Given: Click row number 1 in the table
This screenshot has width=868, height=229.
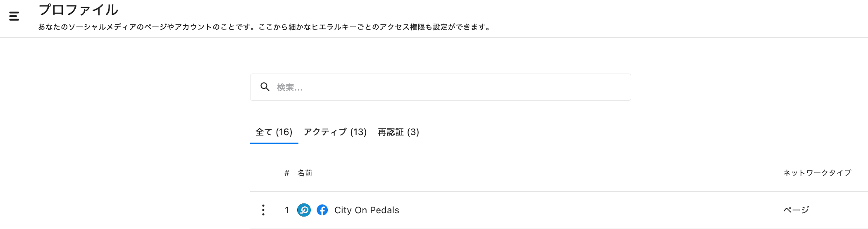Looking at the screenshot, I should click(x=287, y=210).
